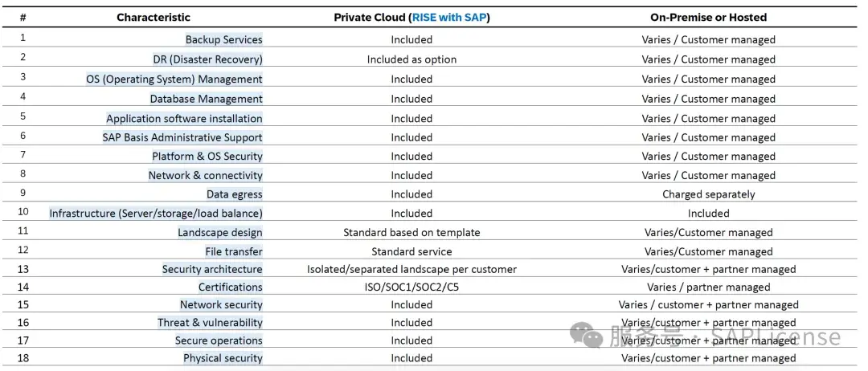Select the DR (Disaster Recovery) cell
The image size is (868, 371).
pos(207,59)
